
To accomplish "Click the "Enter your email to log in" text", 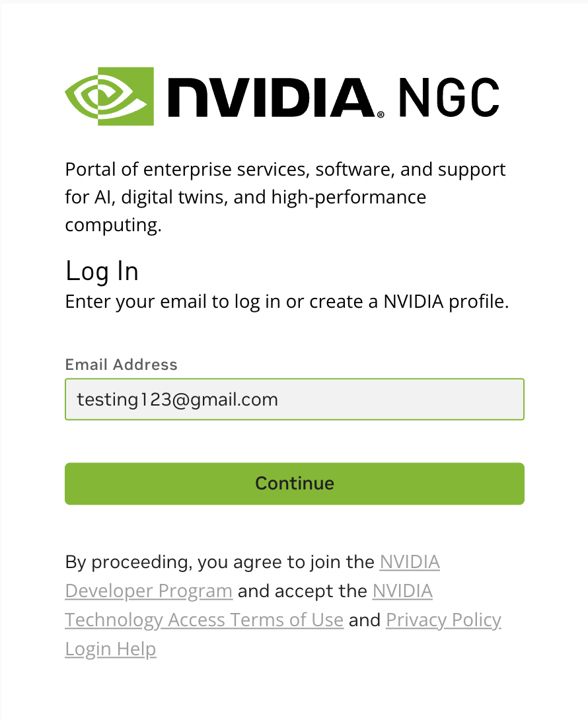I will (287, 302).
